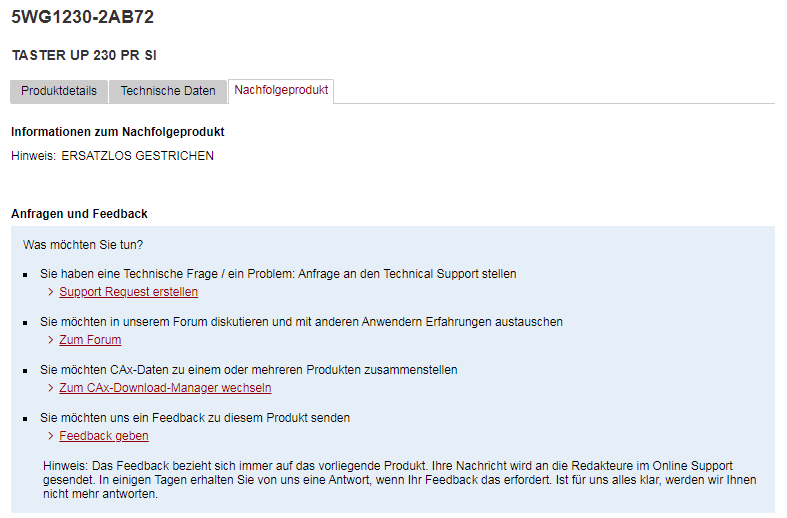
Task: Click chevron arrow before Support Request erstellen
Action: 51,292
